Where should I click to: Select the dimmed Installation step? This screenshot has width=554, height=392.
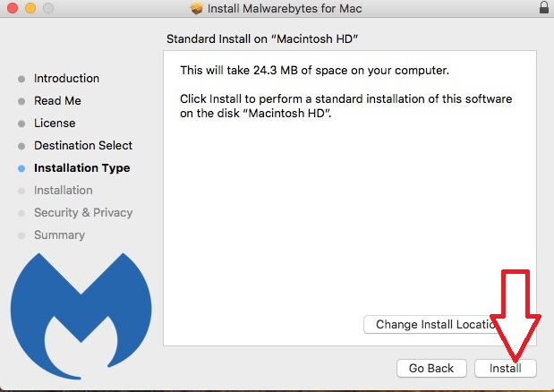(64, 191)
